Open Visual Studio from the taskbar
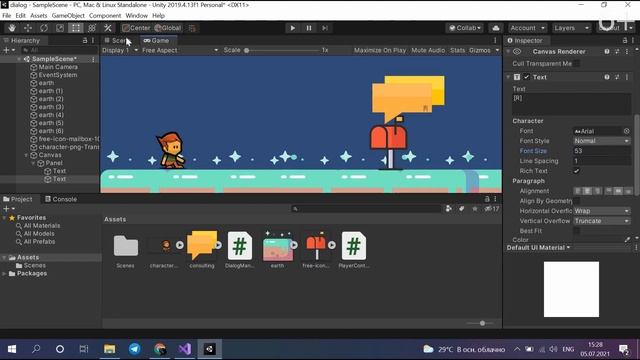Image resolution: width=640 pixels, height=360 pixels. (x=184, y=349)
